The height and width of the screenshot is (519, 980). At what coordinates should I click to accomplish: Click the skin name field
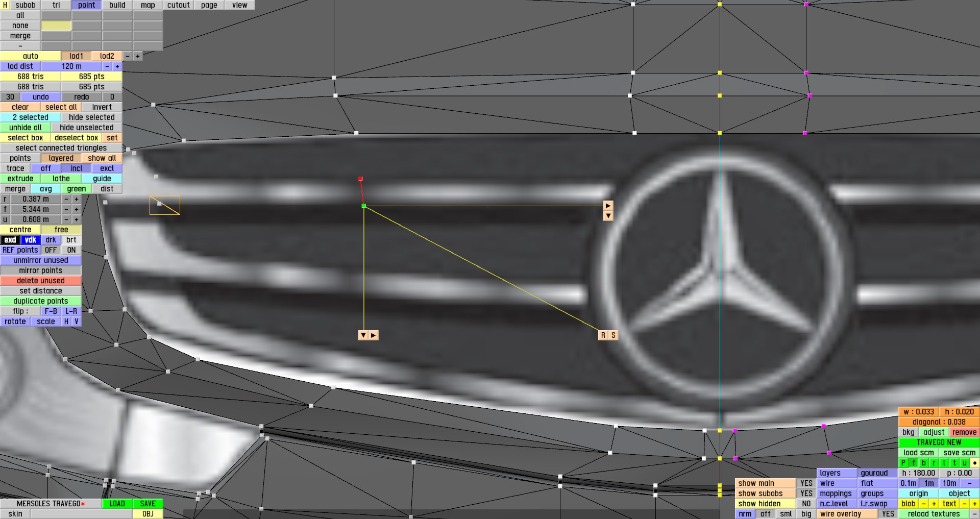coord(82,514)
